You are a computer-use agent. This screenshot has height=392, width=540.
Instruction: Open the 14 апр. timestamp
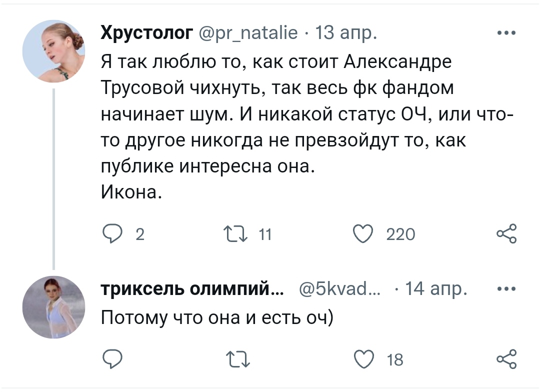pos(436,289)
